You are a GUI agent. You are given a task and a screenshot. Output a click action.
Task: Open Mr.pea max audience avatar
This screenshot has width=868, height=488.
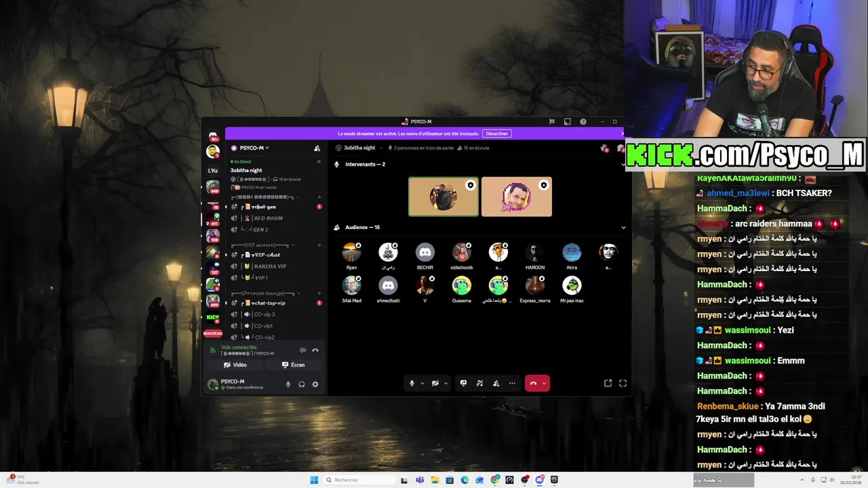point(572,285)
